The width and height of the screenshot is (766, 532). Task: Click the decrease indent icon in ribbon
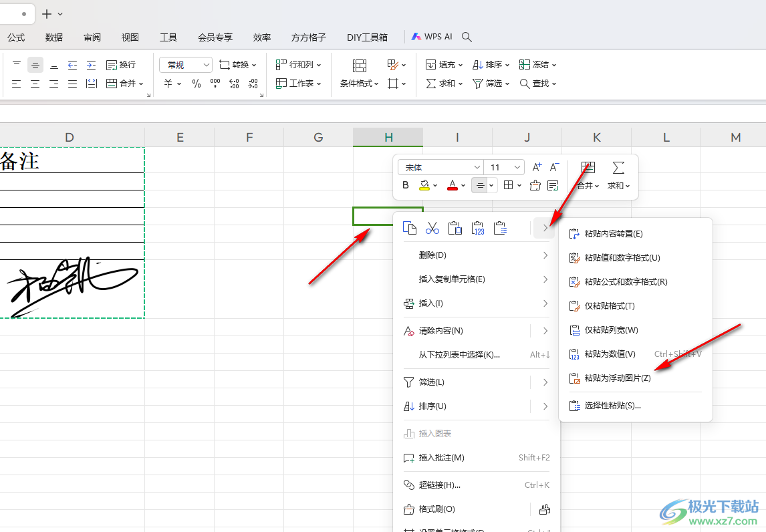coord(72,64)
